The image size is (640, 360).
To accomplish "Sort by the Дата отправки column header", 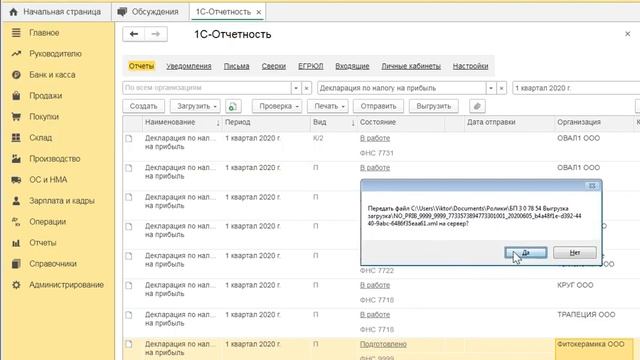I will pyautogui.click(x=509, y=122).
